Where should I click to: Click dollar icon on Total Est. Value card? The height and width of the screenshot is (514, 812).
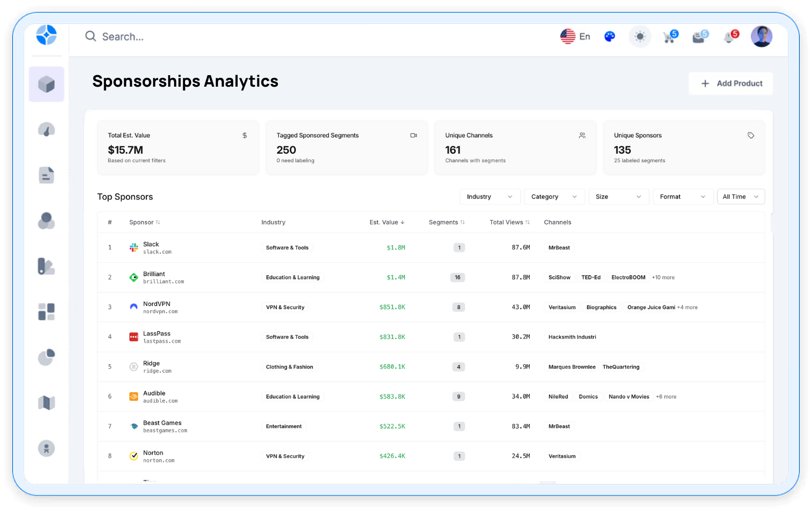(245, 135)
